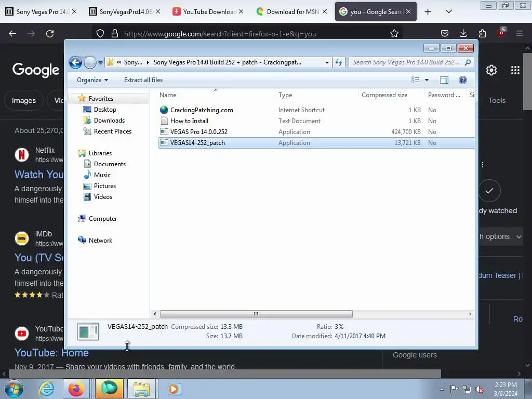Click the CrackingPatching.com globe icon

[164, 110]
